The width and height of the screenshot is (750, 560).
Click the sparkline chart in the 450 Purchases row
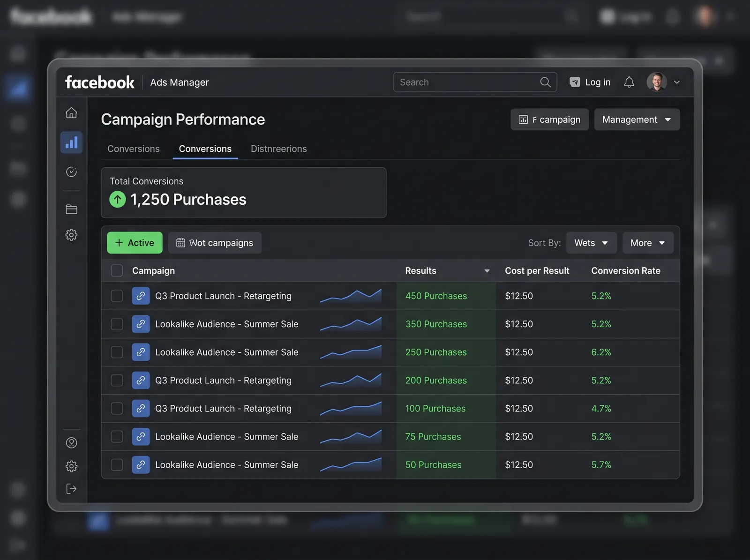(x=351, y=296)
